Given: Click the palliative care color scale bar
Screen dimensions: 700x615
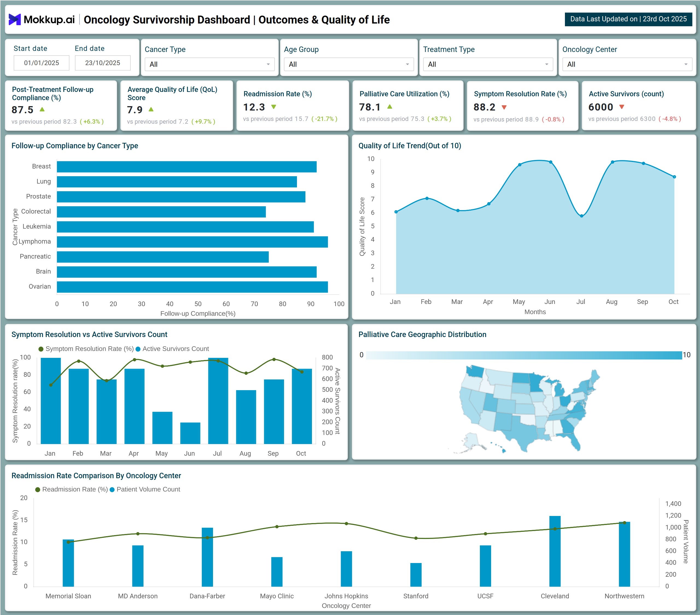Looking at the screenshot, I should coord(524,355).
